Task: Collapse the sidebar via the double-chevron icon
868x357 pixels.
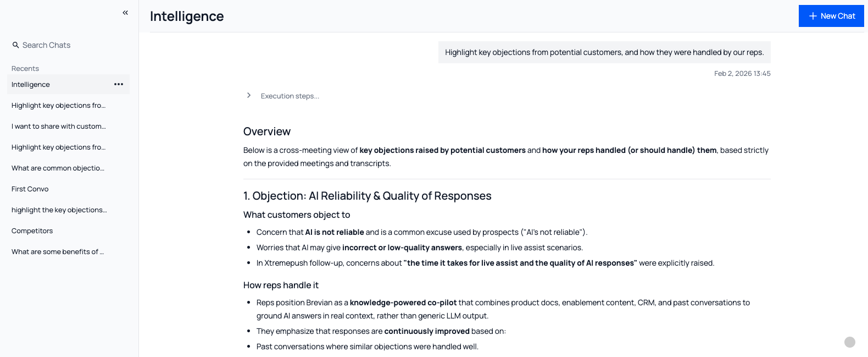Action: [125, 12]
